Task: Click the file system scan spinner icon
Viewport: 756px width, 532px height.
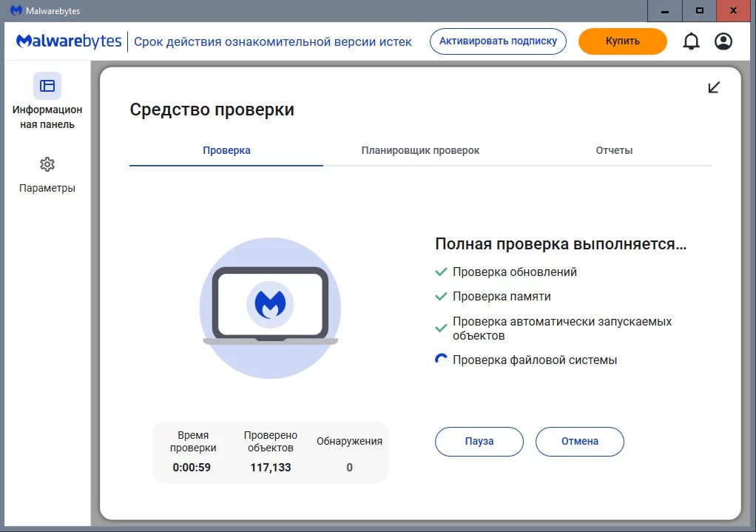Action: (x=441, y=360)
